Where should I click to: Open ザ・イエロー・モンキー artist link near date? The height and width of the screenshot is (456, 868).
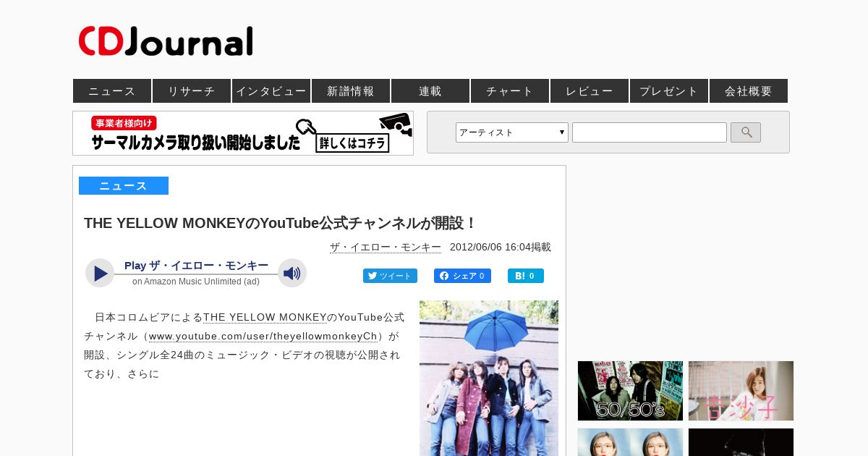pyautogui.click(x=386, y=247)
